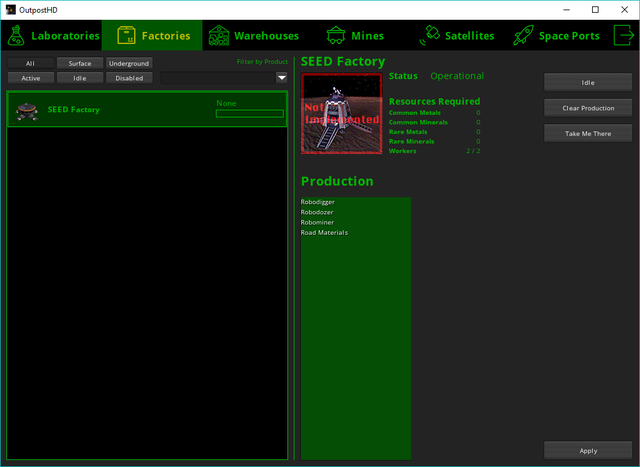Click the Satellites icon
Screen dimensions: 640x467
tap(429, 36)
